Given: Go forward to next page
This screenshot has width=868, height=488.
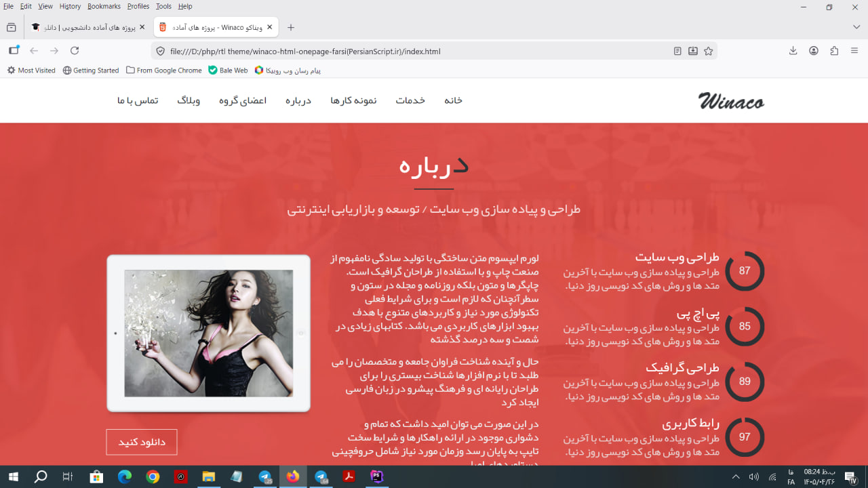Looking at the screenshot, I should click(x=54, y=51).
